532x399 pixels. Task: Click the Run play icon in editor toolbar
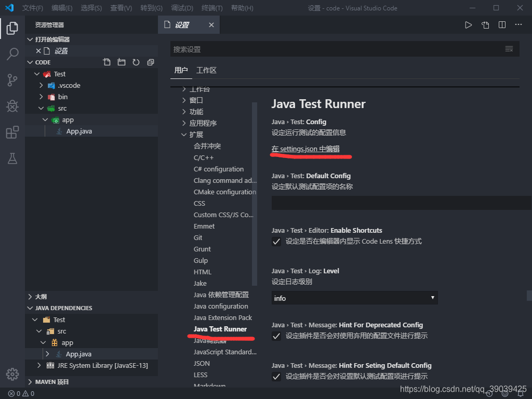coord(468,25)
